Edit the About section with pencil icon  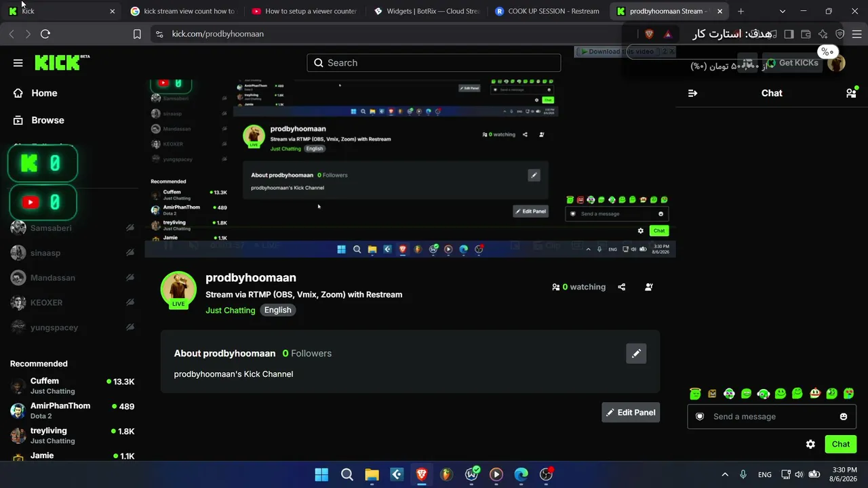tap(636, 353)
